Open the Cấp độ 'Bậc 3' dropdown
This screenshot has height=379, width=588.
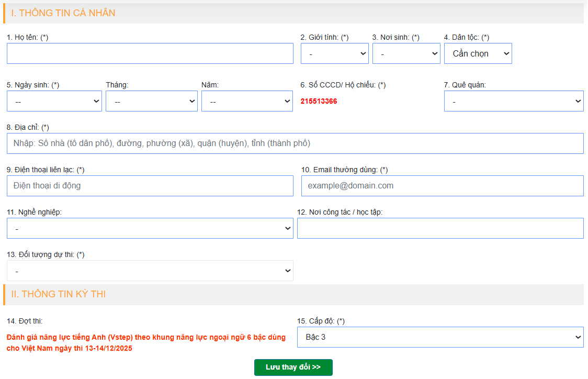tap(440, 337)
